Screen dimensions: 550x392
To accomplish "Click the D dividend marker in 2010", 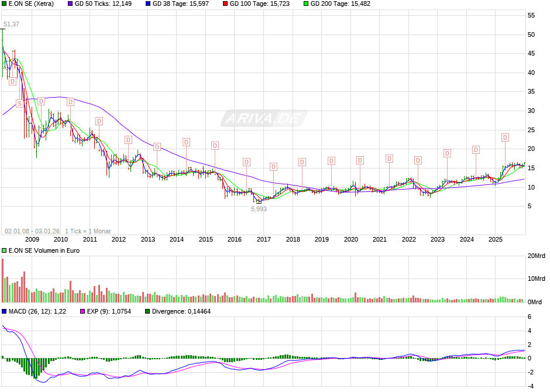I will (70, 102).
